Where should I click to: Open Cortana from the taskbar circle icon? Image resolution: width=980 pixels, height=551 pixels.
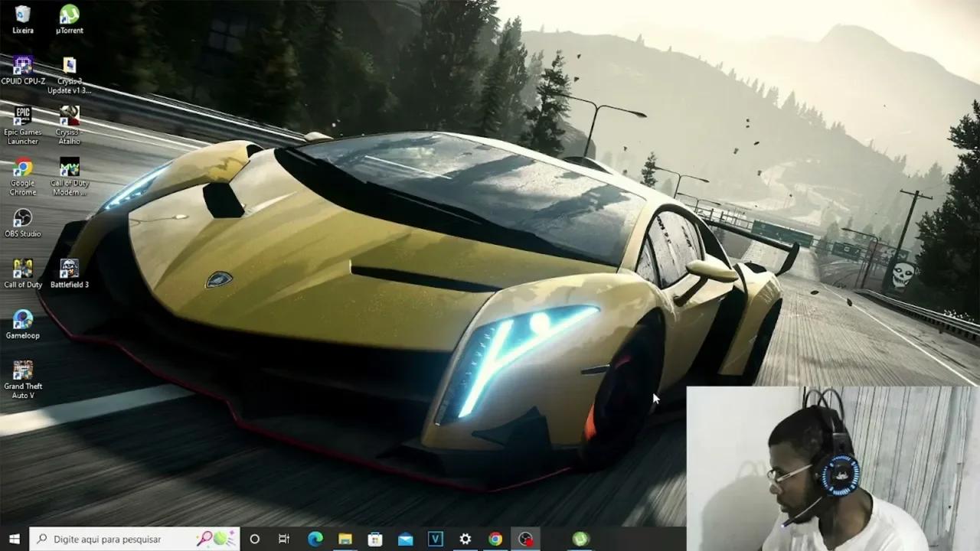pos(254,539)
